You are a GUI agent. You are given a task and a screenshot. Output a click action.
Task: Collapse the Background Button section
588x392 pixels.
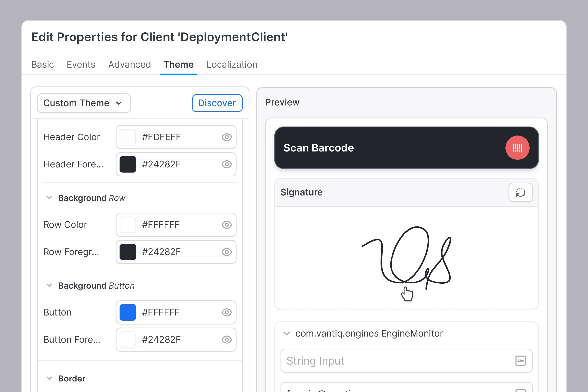(49, 285)
